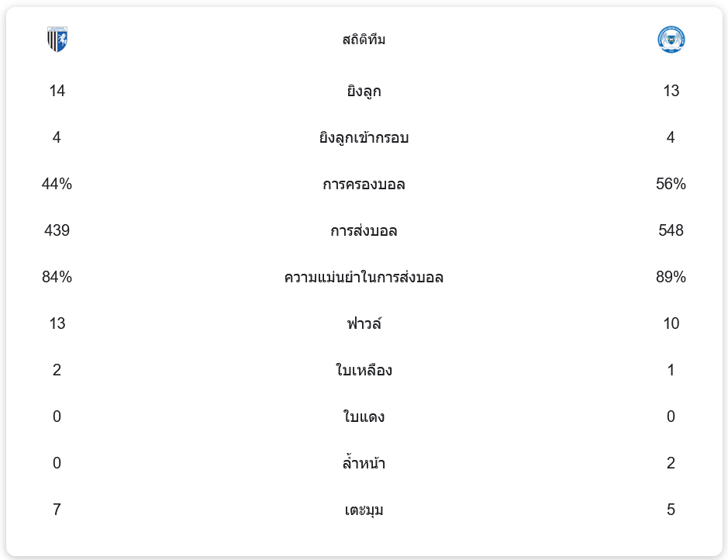Click the left team's 44% possession value

[x=57, y=184]
